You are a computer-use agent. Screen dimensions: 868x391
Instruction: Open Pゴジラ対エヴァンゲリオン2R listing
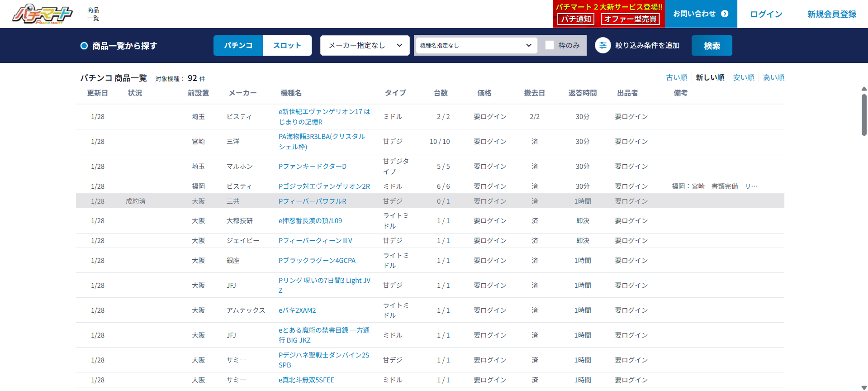tap(324, 186)
